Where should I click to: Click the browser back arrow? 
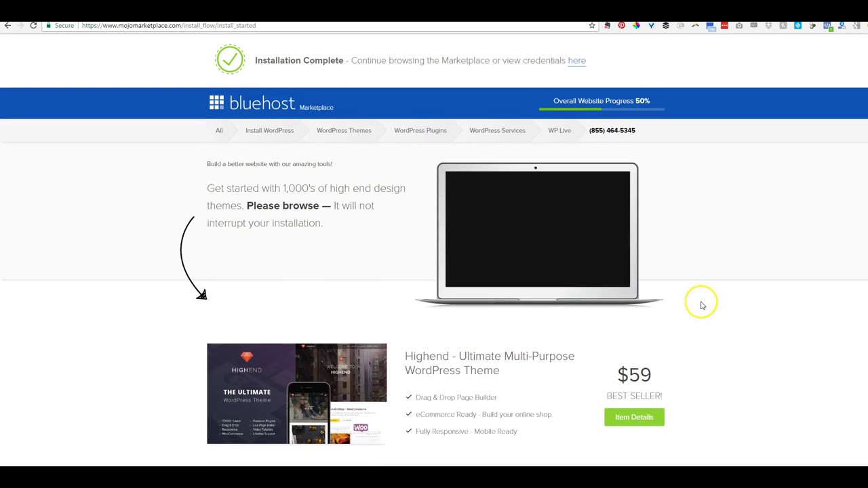point(7,26)
